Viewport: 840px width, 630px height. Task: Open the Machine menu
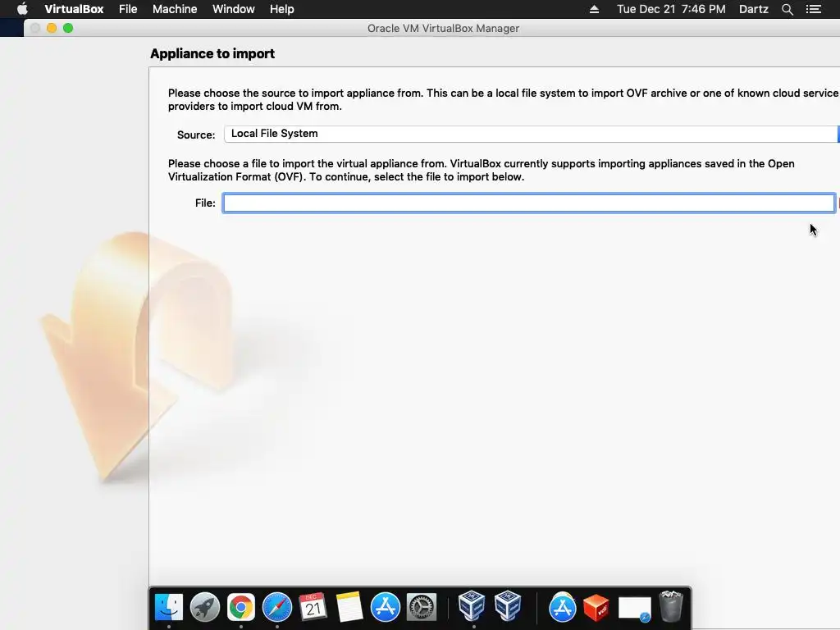click(175, 9)
